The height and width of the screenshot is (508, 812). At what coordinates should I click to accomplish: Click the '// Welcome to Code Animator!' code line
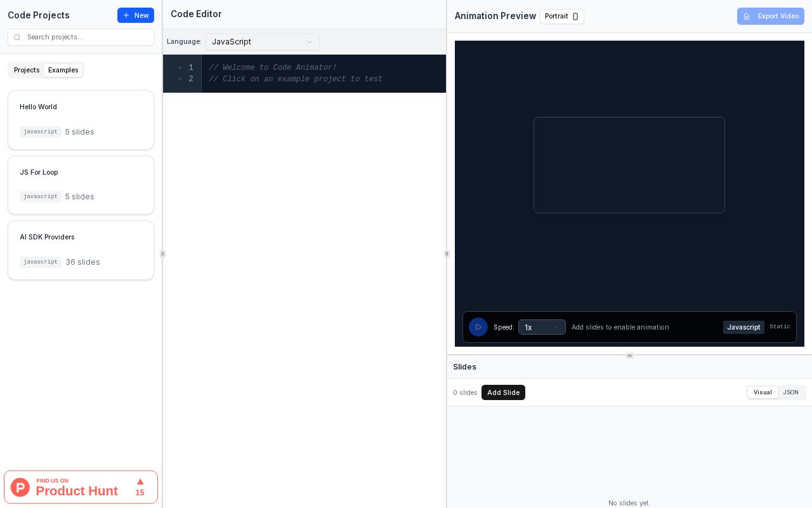pos(273,68)
